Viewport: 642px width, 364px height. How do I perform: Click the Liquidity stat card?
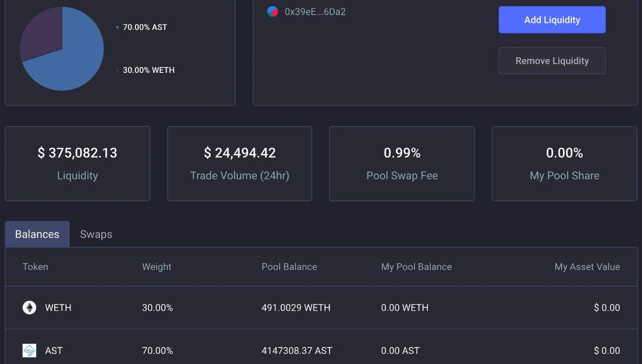coord(77,164)
